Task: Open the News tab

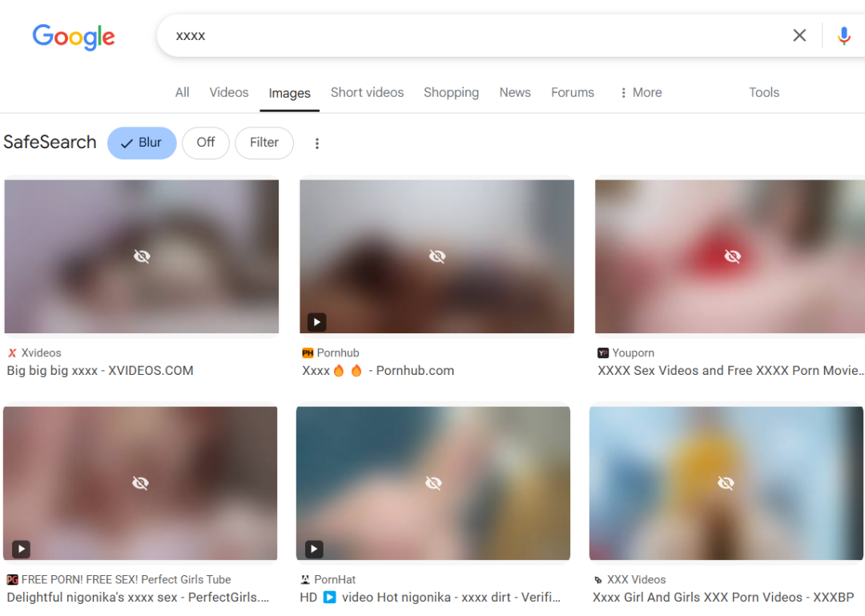Action: [x=515, y=92]
